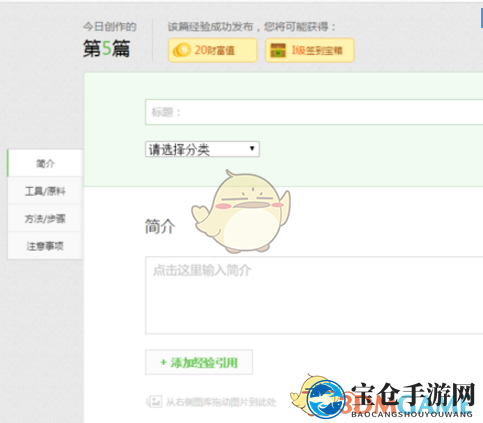Viewport: 483px width, 423px height.
Task: Click the 该篇经验成功发布 notice text
Action: point(252,26)
